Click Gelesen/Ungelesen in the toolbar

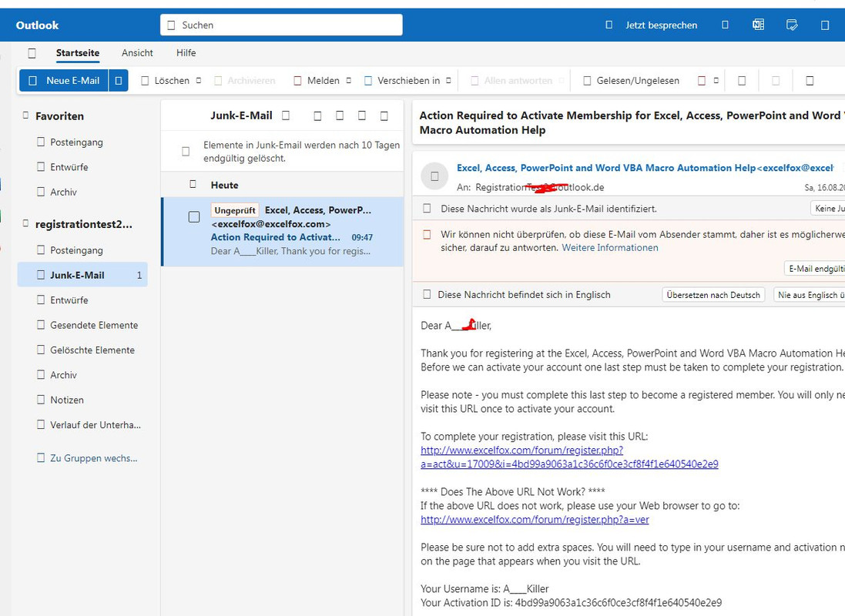tap(631, 81)
